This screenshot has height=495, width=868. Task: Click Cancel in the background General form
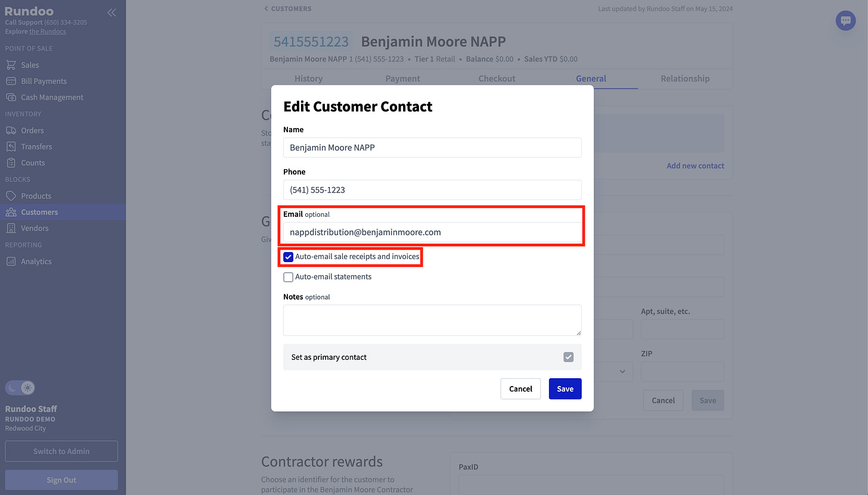coord(663,400)
